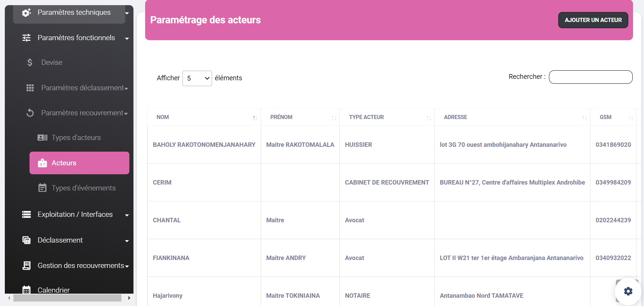Select the Acteurs menu item
The image size is (644, 306).
(x=79, y=163)
